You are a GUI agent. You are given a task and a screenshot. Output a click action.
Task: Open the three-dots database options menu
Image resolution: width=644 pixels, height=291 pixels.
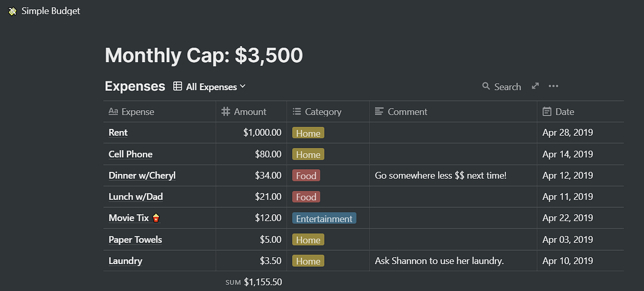pyautogui.click(x=553, y=86)
